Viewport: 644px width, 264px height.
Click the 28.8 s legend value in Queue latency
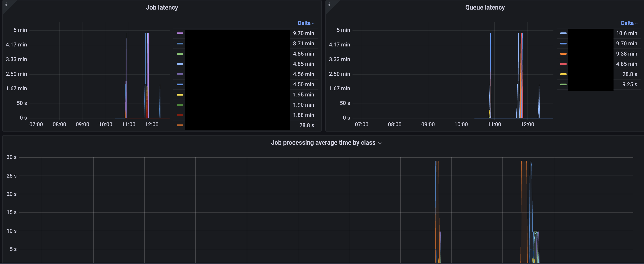click(630, 74)
